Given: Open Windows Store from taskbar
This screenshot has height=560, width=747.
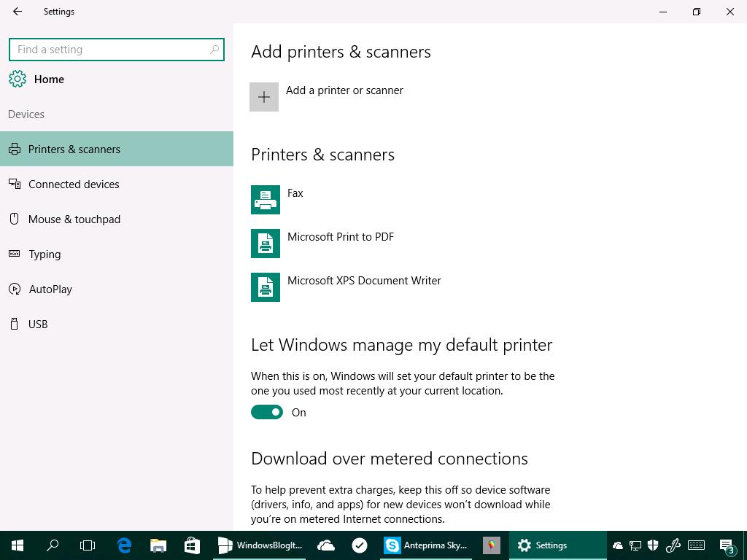Looking at the screenshot, I should click(x=192, y=545).
